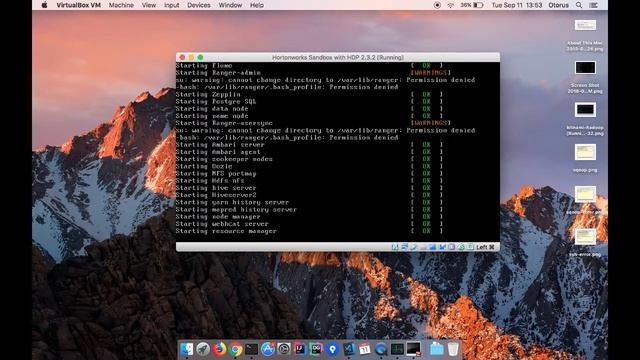The image size is (640, 360).
Task: Launch Firefox from the Dock
Action: click(x=219, y=349)
